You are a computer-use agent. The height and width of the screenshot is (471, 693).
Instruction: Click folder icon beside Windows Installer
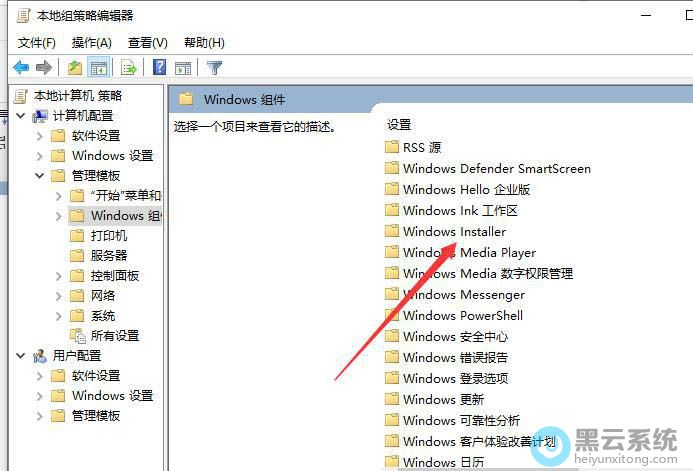[392, 231]
